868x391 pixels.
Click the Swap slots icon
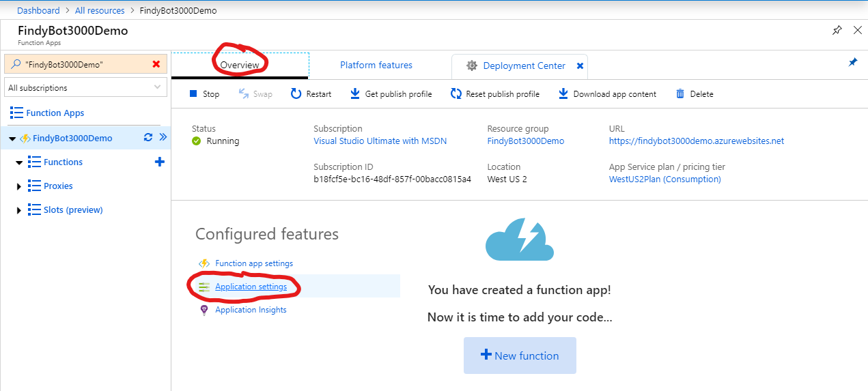[x=244, y=94]
